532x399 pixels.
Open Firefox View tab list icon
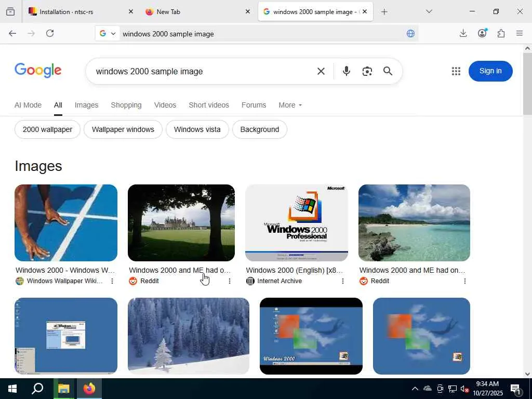10,11
